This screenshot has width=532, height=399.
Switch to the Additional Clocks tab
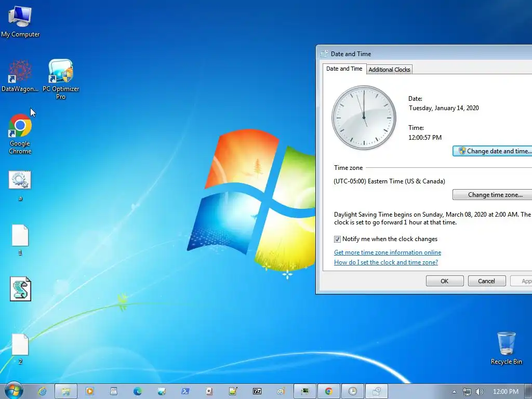click(x=389, y=70)
